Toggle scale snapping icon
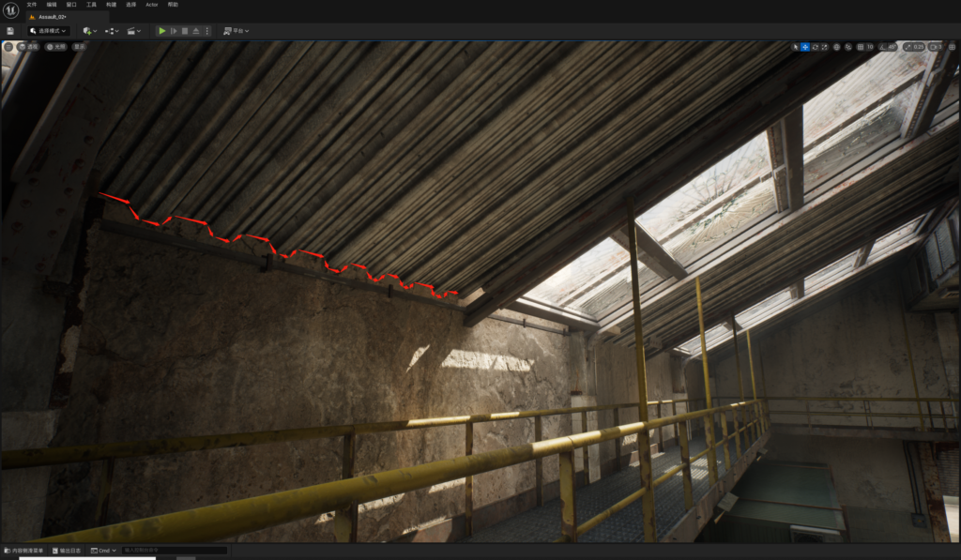The image size is (961, 560). (x=908, y=47)
